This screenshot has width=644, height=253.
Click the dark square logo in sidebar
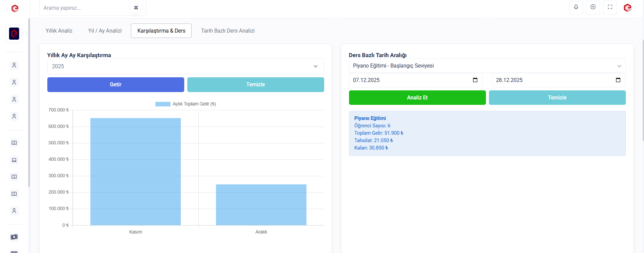pos(14,34)
